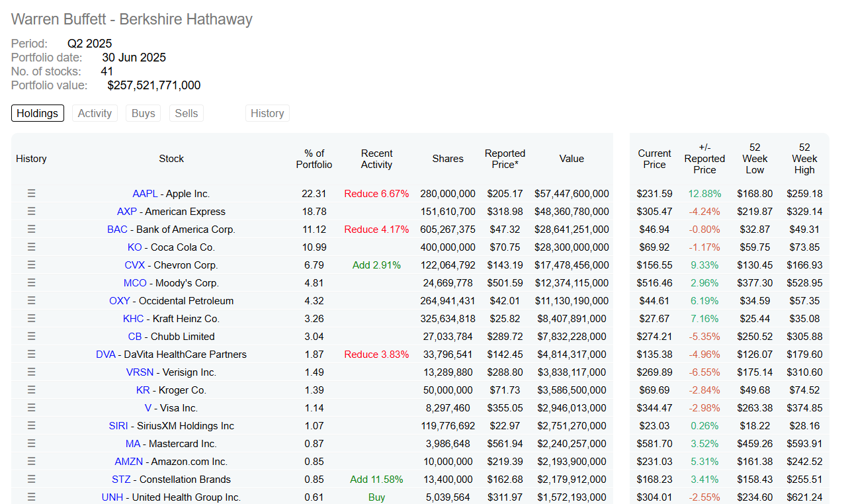Open history icon for Chubb Limited row
The width and height of the screenshot is (848, 504).
click(x=31, y=337)
